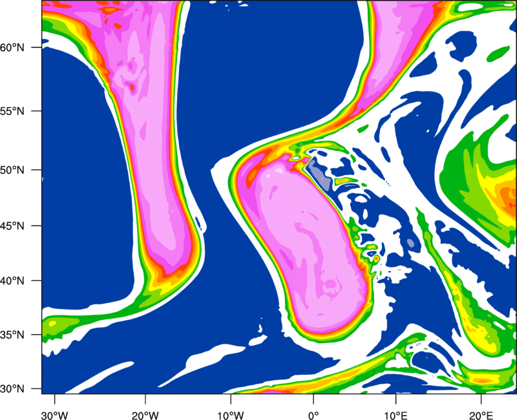Screen dimensions: 517x420
Task: Click the 30°W longitude label
Action: coord(55,415)
